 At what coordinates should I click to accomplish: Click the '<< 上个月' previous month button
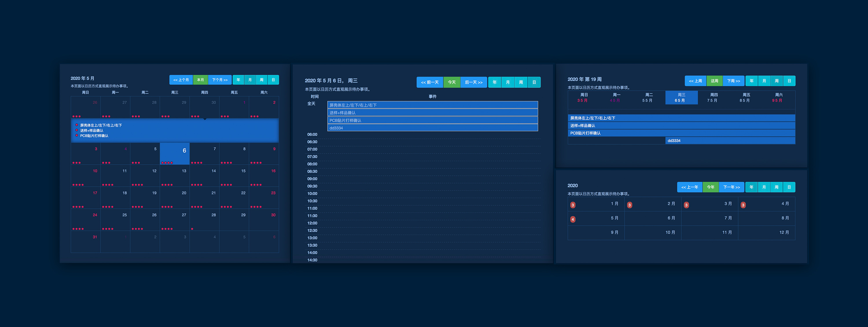pos(181,80)
